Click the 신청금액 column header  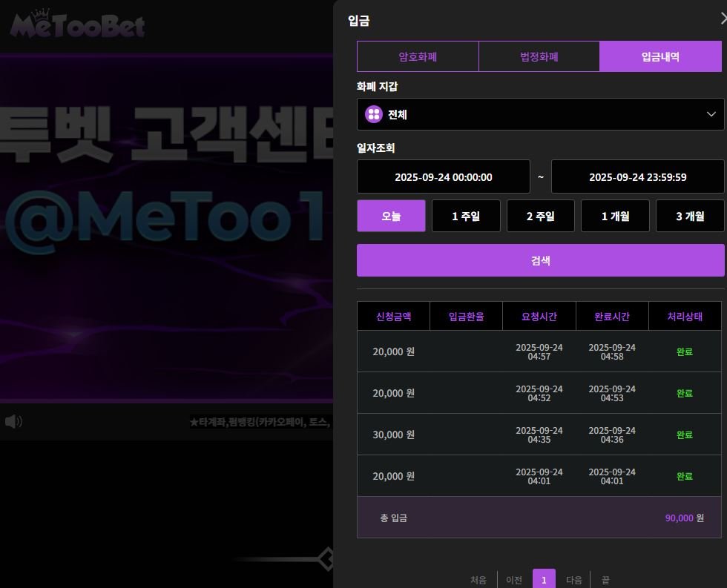[x=393, y=317]
